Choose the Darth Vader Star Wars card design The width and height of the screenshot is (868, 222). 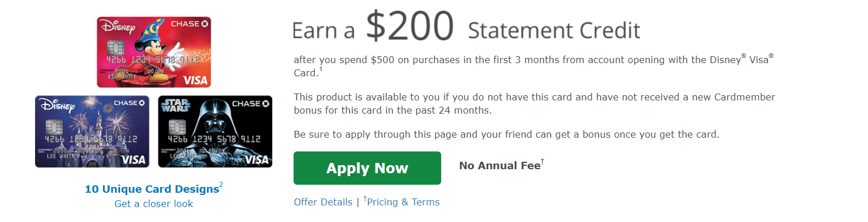tap(215, 131)
